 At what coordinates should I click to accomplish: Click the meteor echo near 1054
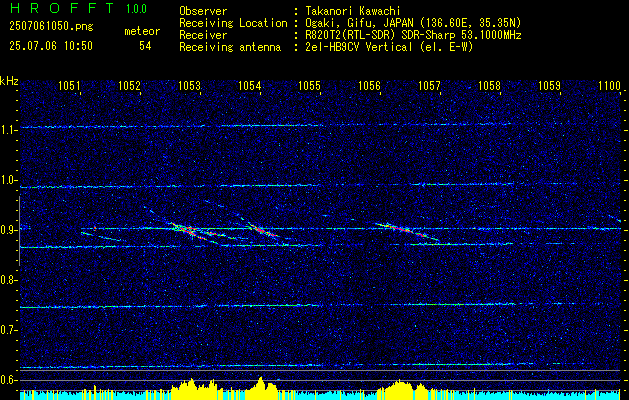(262, 231)
